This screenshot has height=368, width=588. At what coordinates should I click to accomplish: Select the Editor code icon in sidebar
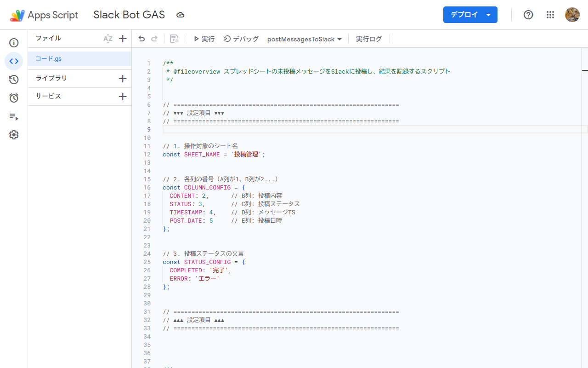coord(14,61)
